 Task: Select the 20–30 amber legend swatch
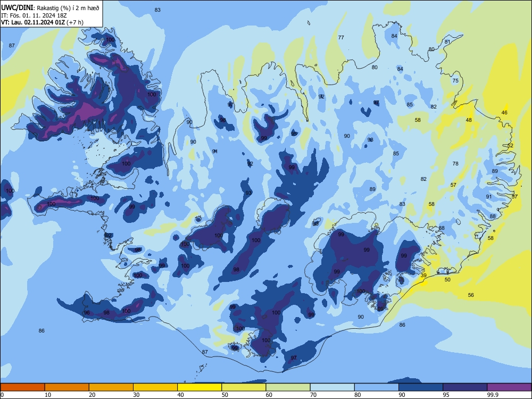point(111,387)
